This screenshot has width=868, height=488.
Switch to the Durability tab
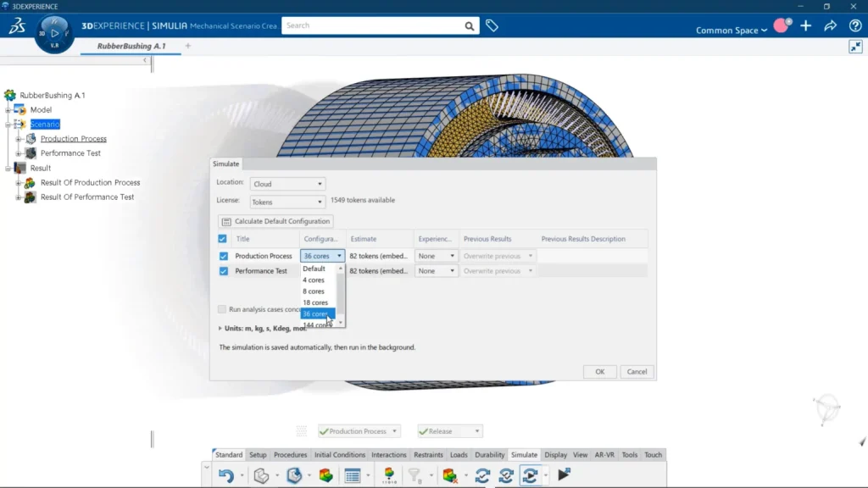click(489, 455)
